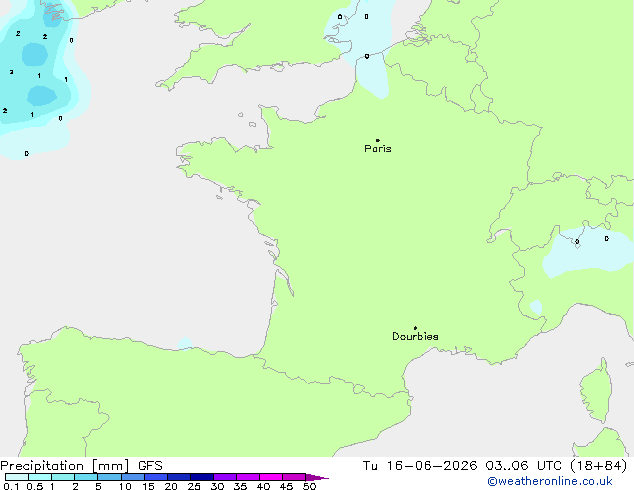Click the '(18+84)' forecast run text
The width and height of the screenshot is (634, 490).
(x=599, y=466)
